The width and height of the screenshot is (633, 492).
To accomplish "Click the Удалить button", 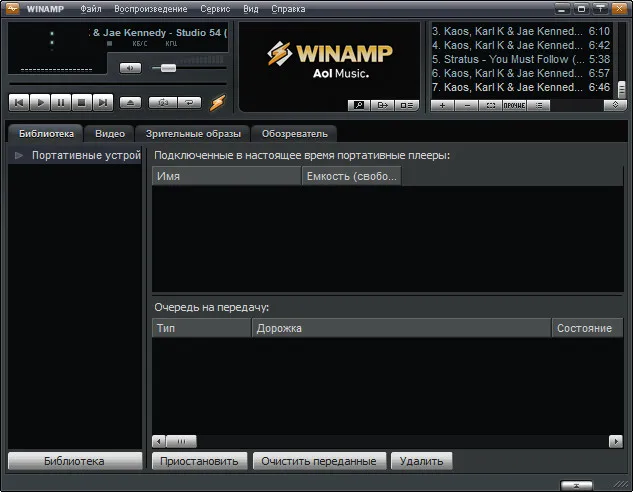I will click(421, 461).
